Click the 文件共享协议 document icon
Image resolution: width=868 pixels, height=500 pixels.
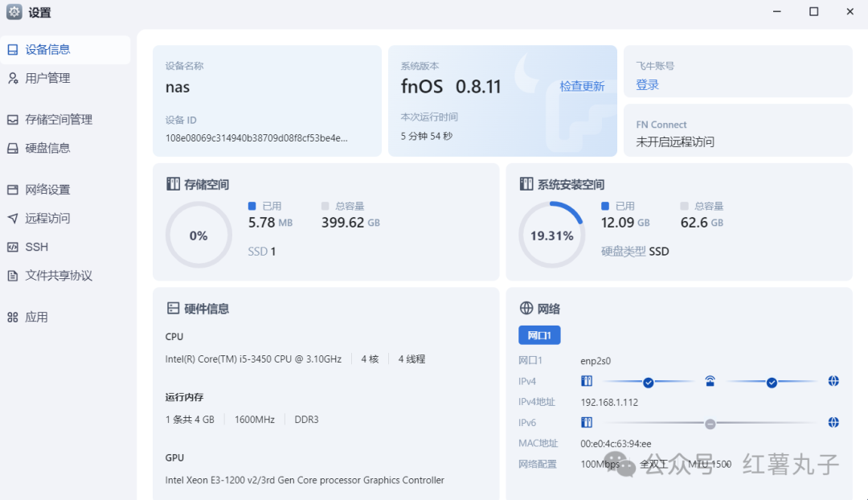click(13, 275)
